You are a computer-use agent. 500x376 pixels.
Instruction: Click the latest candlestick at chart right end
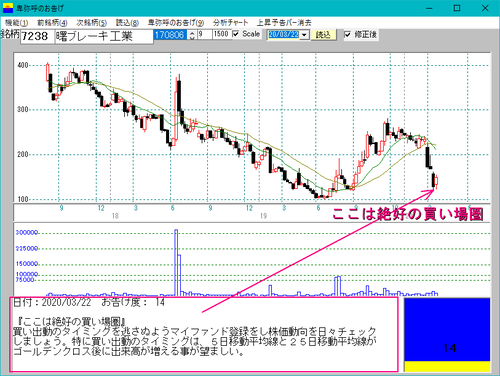[436, 182]
